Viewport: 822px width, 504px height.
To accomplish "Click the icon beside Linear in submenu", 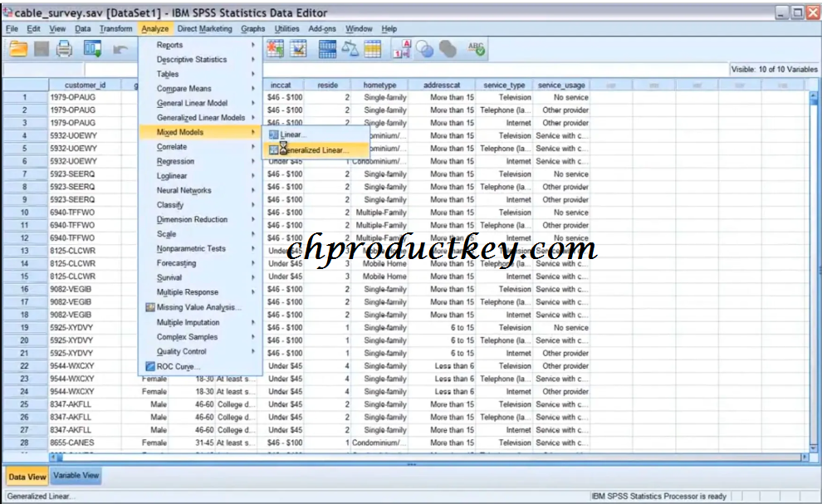I will pyautogui.click(x=274, y=135).
